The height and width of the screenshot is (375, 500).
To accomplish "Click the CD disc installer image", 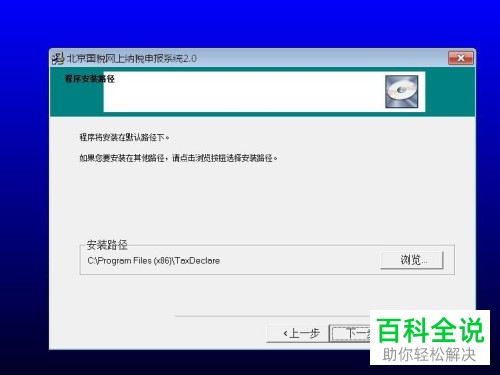I will pos(402,92).
